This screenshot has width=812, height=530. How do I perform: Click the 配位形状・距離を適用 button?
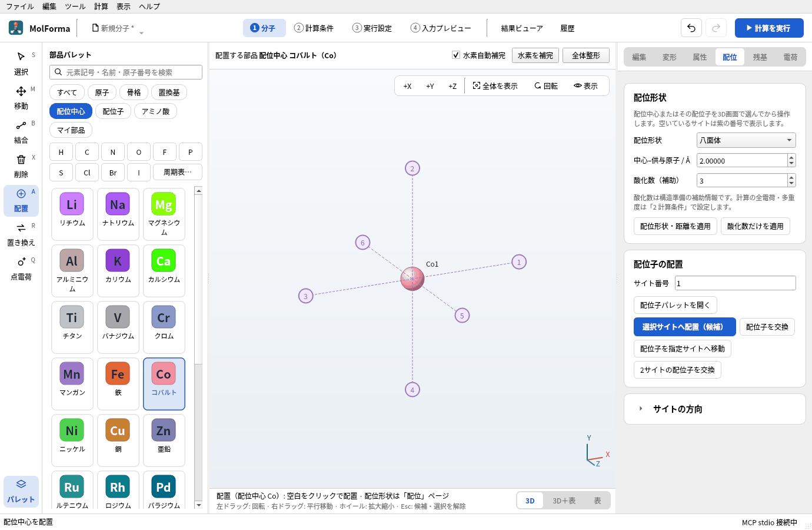[675, 226]
